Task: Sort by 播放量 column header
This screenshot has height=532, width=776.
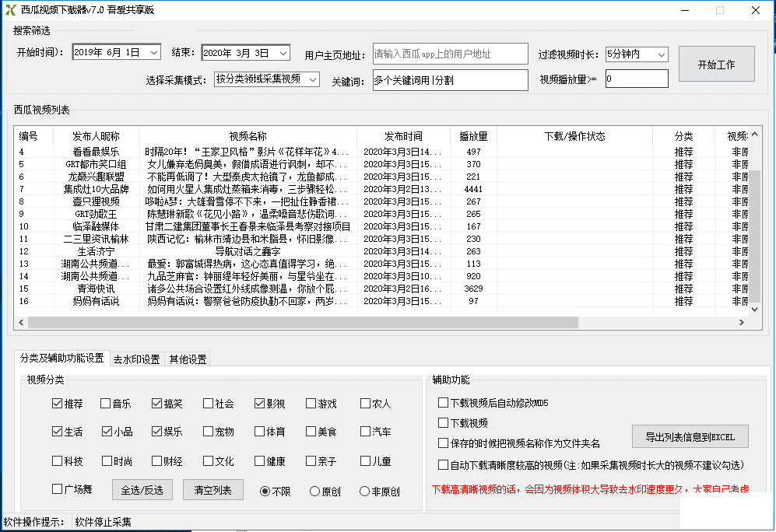Action: tap(474, 136)
